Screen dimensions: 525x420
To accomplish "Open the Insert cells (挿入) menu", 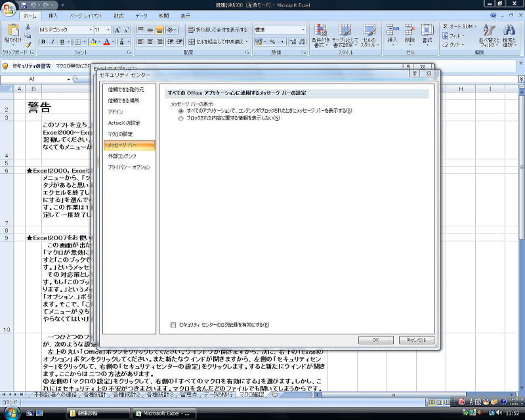I will pyautogui.click(x=392, y=36).
